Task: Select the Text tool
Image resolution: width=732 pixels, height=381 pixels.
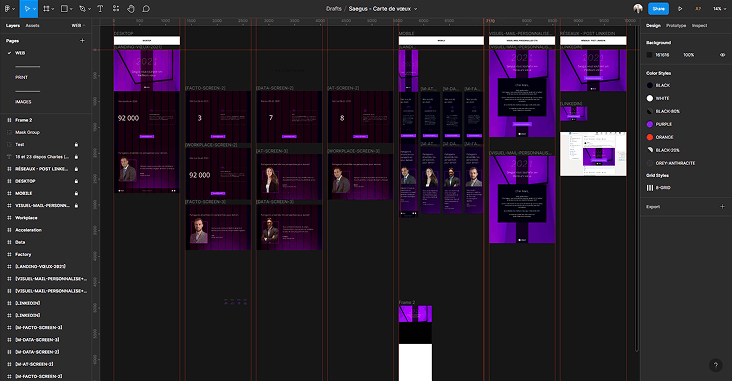Action: (100, 9)
